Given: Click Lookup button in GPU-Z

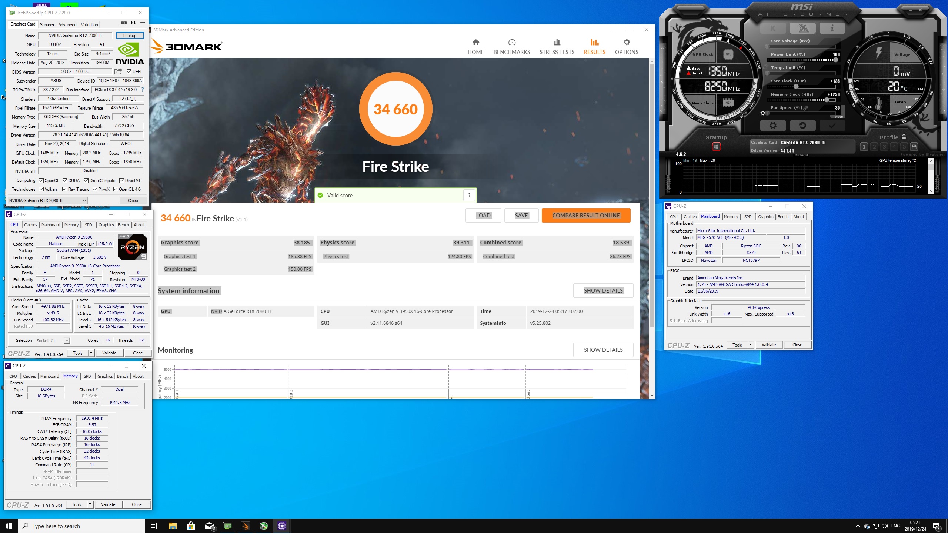Looking at the screenshot, I should pos(130,36).
